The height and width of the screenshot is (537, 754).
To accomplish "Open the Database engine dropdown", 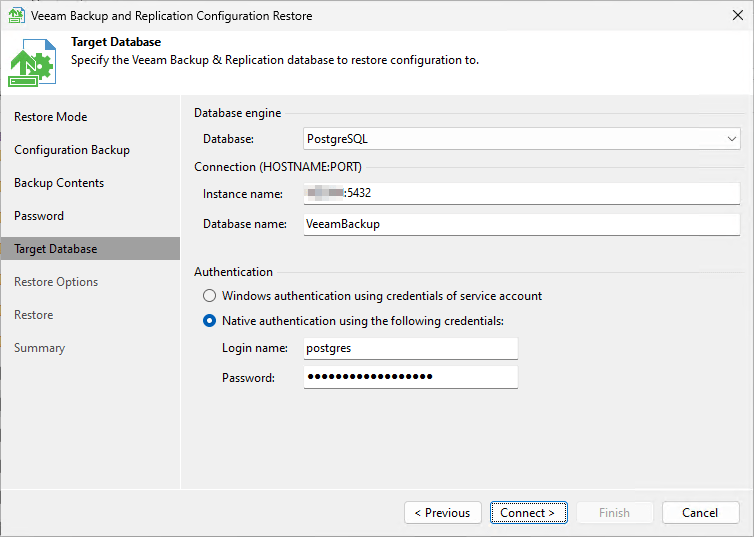I will click(521, 139).
